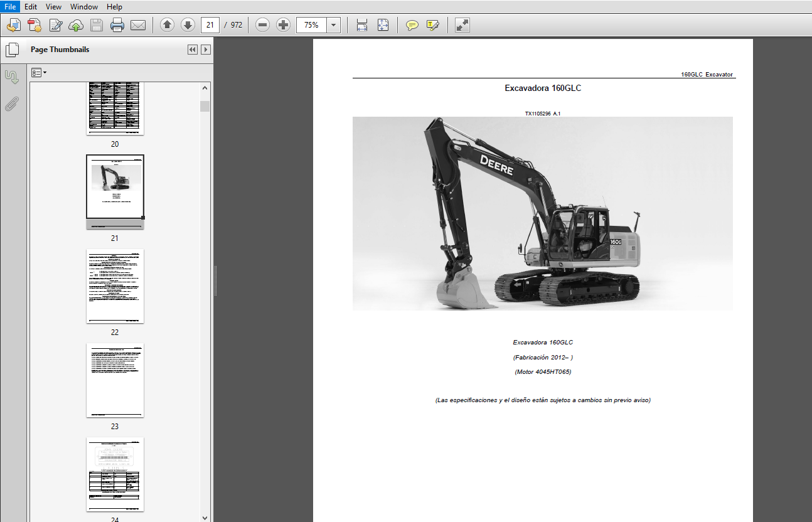This screenshot has height=522, width=812.
Task: Open the Help menu
Action: (x=114, y=6)
